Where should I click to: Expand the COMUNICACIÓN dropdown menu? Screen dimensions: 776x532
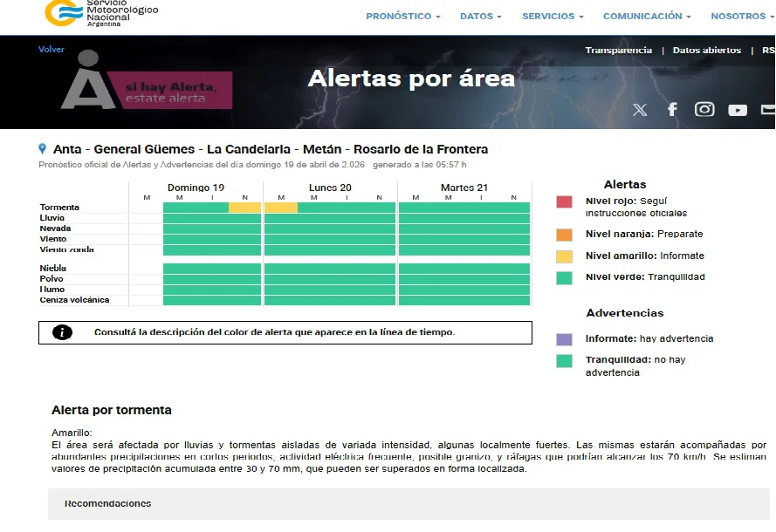point(647,16)
